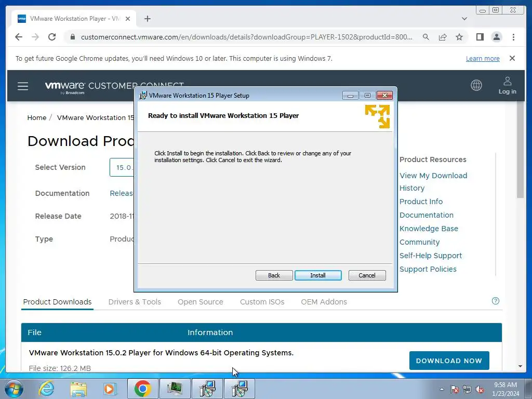Bookmark this page with the star icon
The width and height of the screenshot is (532, 399).
[x=459, y=37]
